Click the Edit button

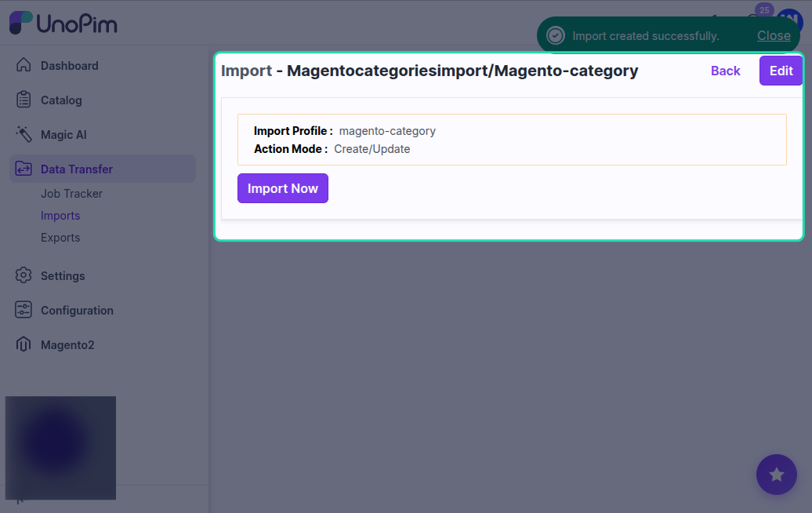[781, 71]
